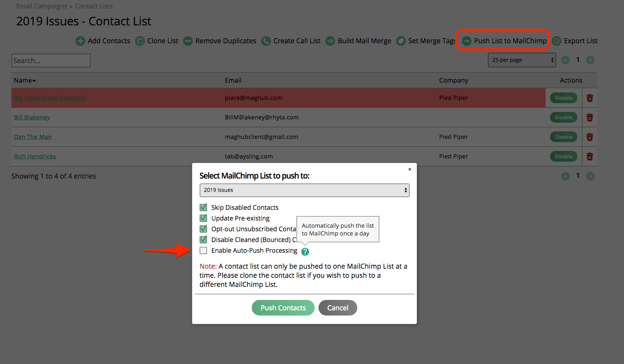Click Build Mail Merge label
Image resolution: width=624 pixels, height=364 pixels.
[364, 41]
